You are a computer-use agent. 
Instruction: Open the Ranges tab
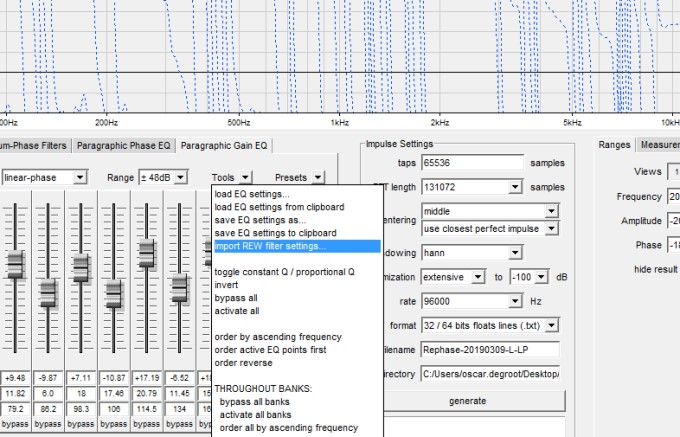tap(614, 145)
